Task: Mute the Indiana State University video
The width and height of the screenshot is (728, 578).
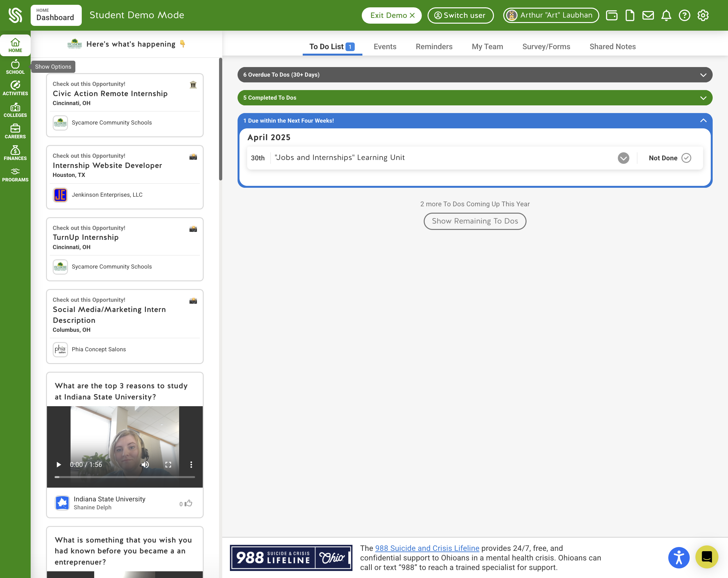Action: (x=145, y=465)
